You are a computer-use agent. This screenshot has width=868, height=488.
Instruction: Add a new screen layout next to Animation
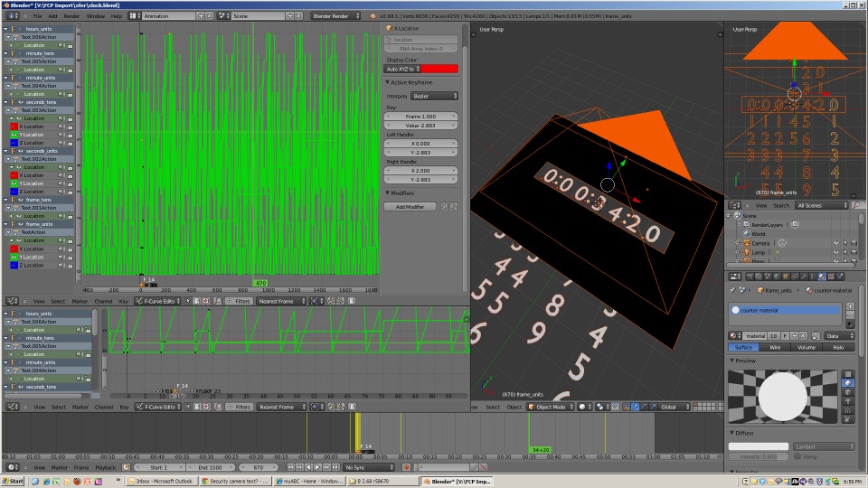point(201,16)
